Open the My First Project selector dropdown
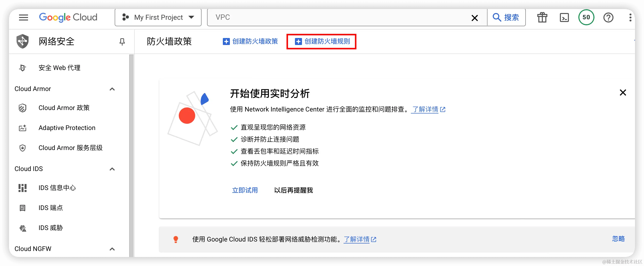644x266 pixels. pos(158,17)
